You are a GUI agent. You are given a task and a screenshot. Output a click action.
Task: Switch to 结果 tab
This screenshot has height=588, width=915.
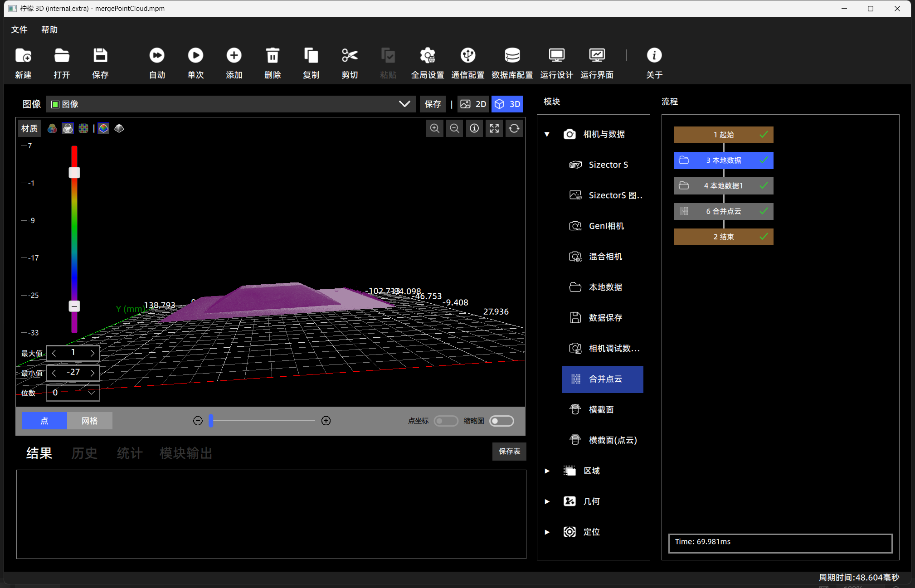click(x=39, y=453)
